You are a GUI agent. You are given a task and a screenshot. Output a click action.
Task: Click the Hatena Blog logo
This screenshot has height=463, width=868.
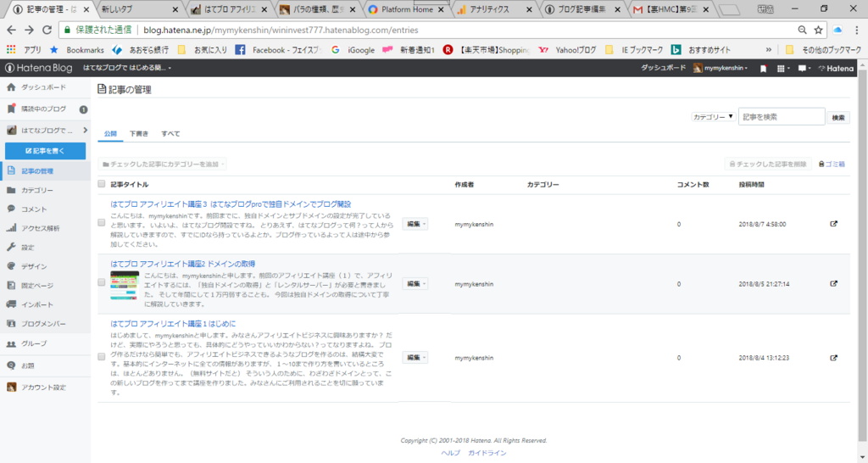39,68
